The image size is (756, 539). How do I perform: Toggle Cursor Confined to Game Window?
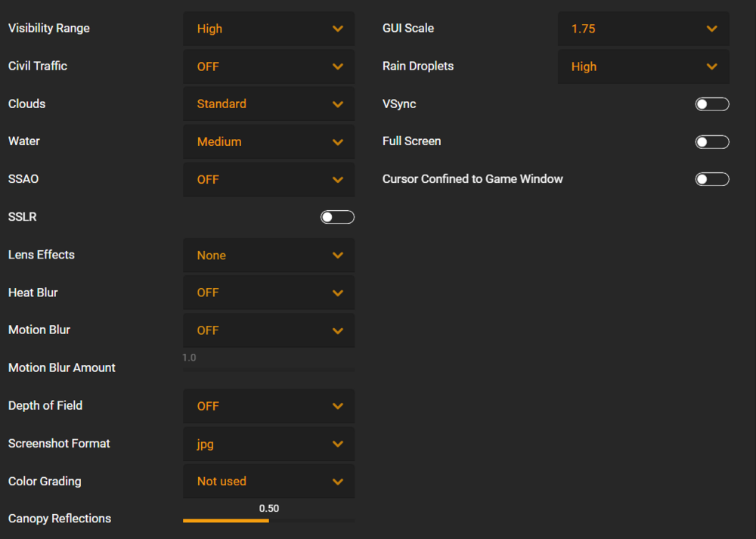(x=712, y=179)
